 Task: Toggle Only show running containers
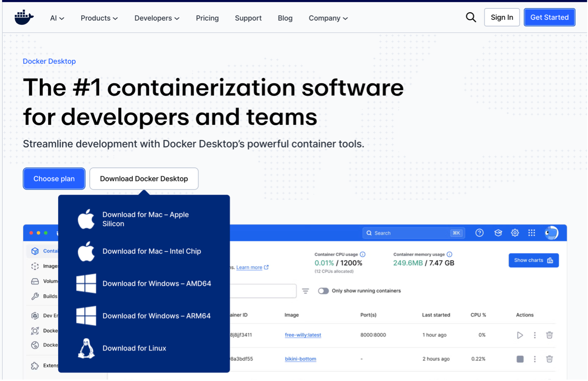click(323, 291)
